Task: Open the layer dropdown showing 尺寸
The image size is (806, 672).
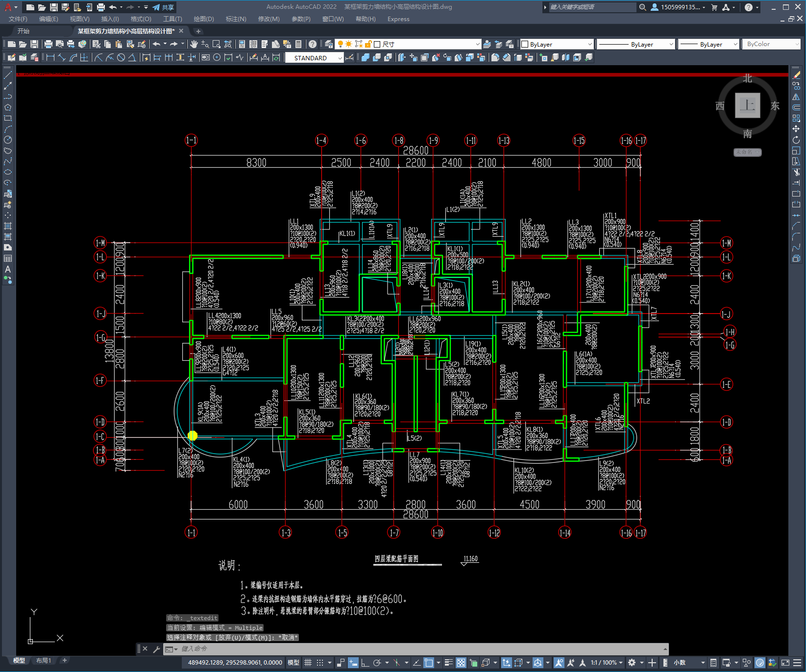Action: (x=408, y=44)
